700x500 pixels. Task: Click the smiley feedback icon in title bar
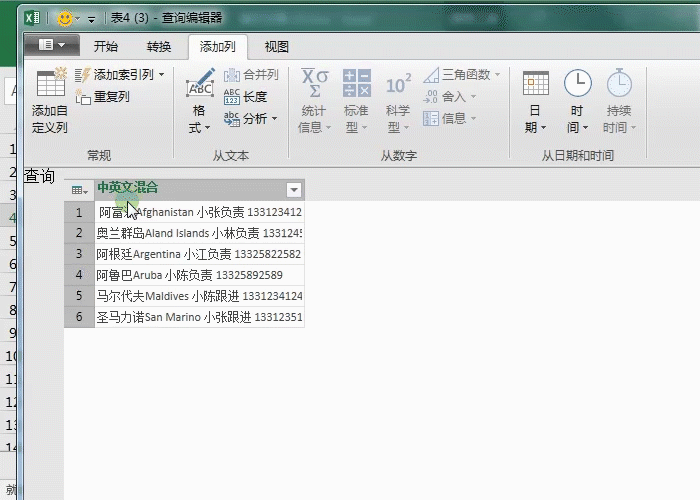[64, 18]
